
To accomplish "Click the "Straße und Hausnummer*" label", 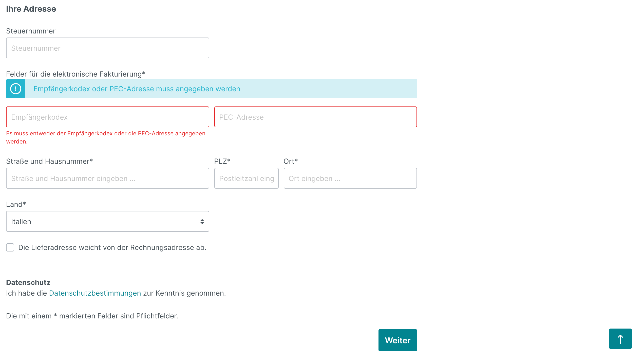I will (x=49, y=161).
